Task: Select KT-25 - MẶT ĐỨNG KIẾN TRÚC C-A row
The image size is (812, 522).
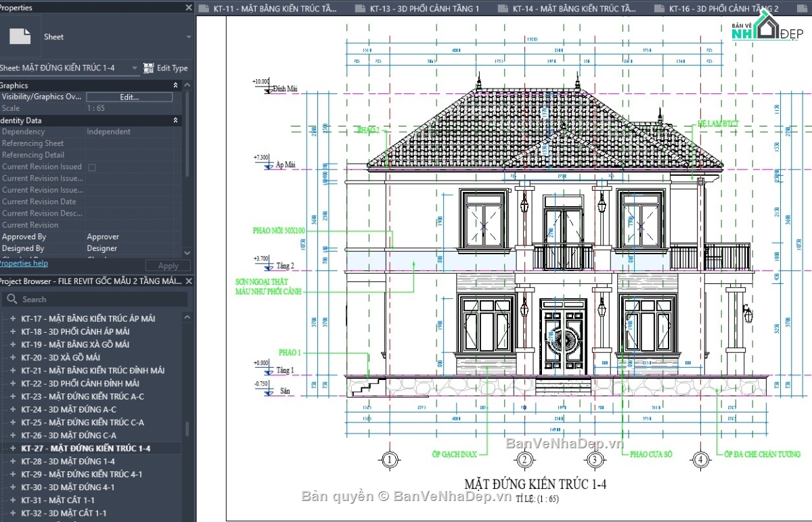Action: click(x=83, y=422)
